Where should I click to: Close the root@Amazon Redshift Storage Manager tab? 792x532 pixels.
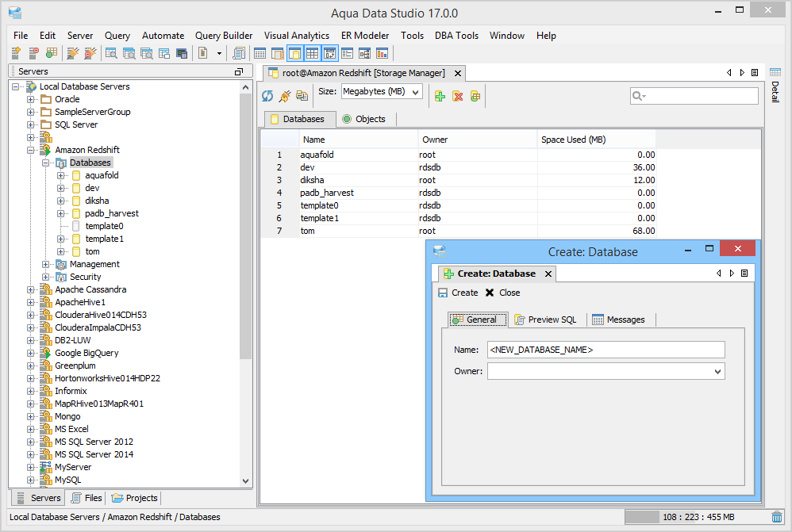[x=458, y=73]
